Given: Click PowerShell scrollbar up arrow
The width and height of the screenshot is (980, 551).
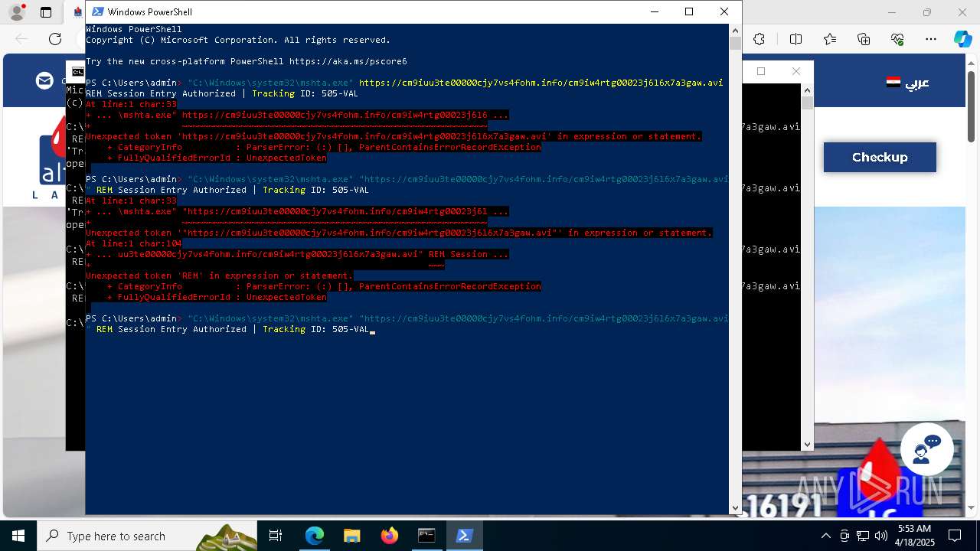Looking at the screenshot, I should pos(735,30).
